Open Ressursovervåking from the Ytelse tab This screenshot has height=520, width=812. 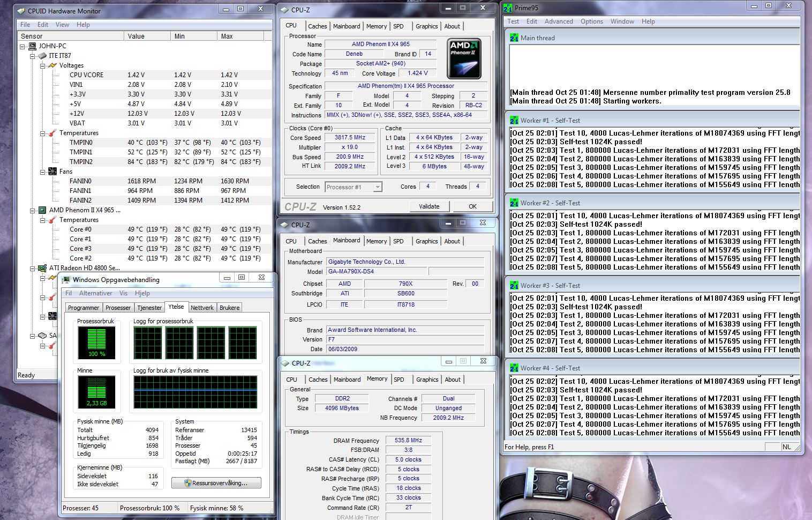click(216, 483)
